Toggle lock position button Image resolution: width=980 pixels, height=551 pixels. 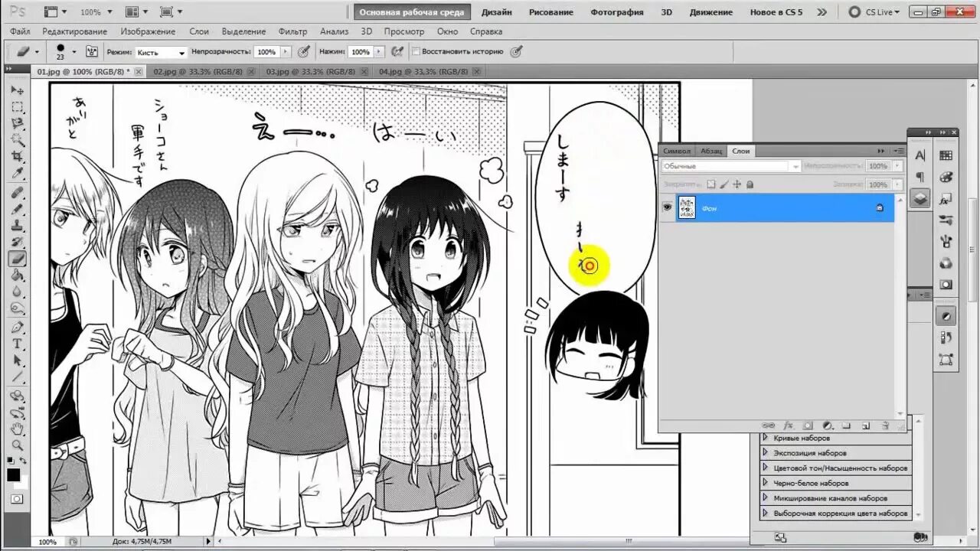[737, 184]
